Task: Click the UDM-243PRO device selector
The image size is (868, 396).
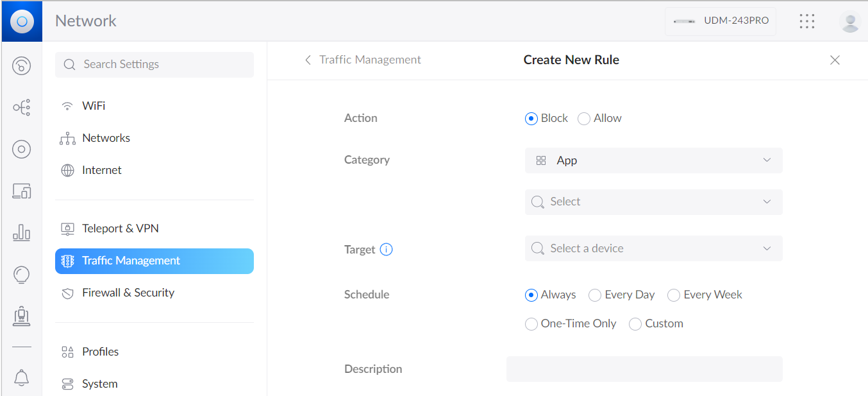Action: coord(721,21)
